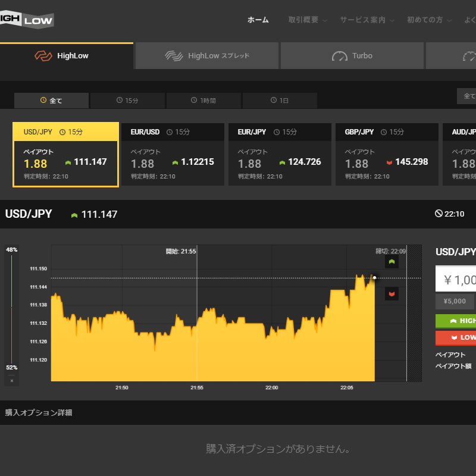This screenshot has height=476, width=476.
Task: Click the green HIGH button
Action: coord(456,321)
